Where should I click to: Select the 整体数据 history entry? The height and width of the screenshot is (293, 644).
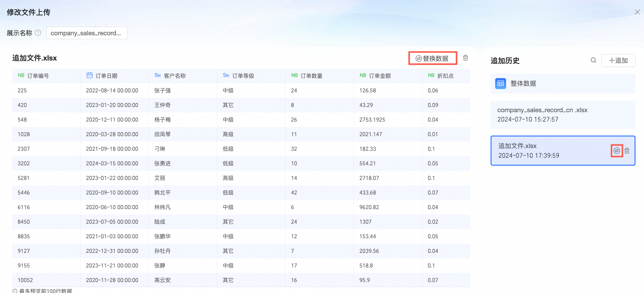[x=563, y=84]
